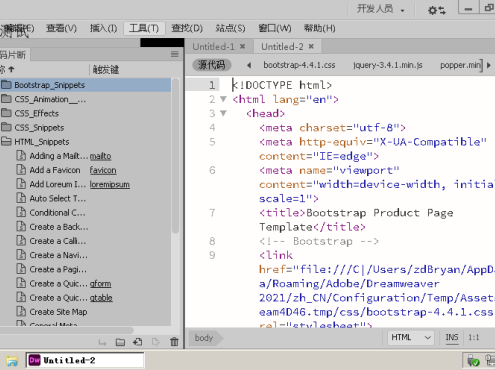Open related file bootstrap-4.4.1.css
Screen dimensions: 495x370
coord(299,65)
